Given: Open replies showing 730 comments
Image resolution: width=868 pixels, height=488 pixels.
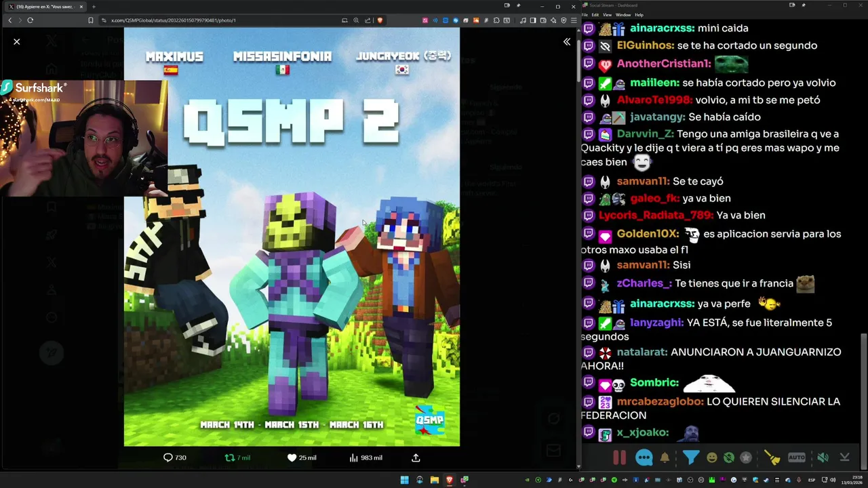Looking at the screenshot, I should pyautogui.click(x=175, y=457).
